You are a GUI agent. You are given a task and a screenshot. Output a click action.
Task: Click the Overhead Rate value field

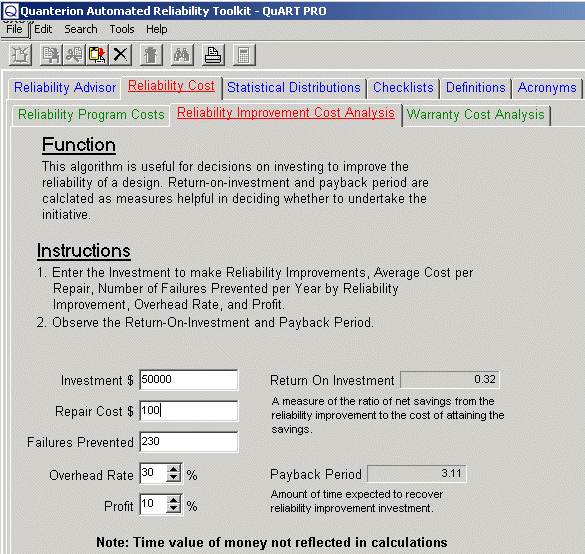153,473
